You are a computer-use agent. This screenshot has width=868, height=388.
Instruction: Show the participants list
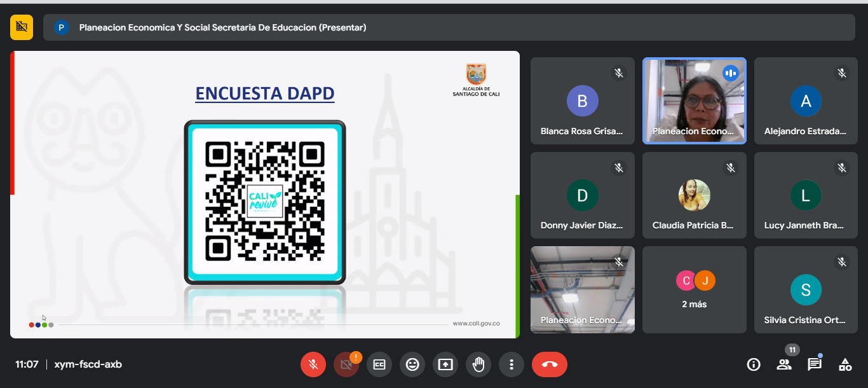(x=784, y=364)
